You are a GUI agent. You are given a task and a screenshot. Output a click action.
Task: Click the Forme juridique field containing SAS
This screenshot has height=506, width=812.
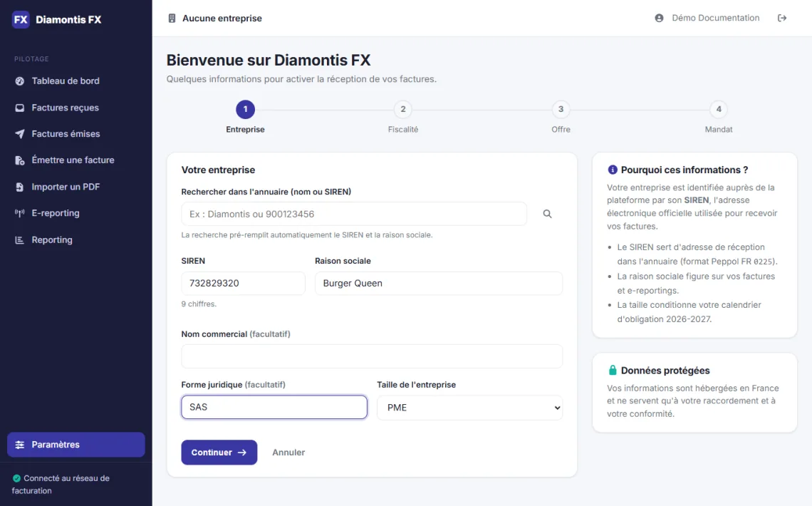[x=274, y=407]
